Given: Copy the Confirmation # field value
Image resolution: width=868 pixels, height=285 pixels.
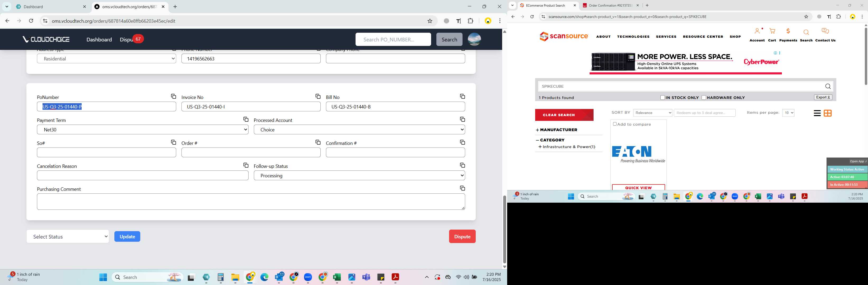Looking at the screenshot, I should click(x=462, y=142).
